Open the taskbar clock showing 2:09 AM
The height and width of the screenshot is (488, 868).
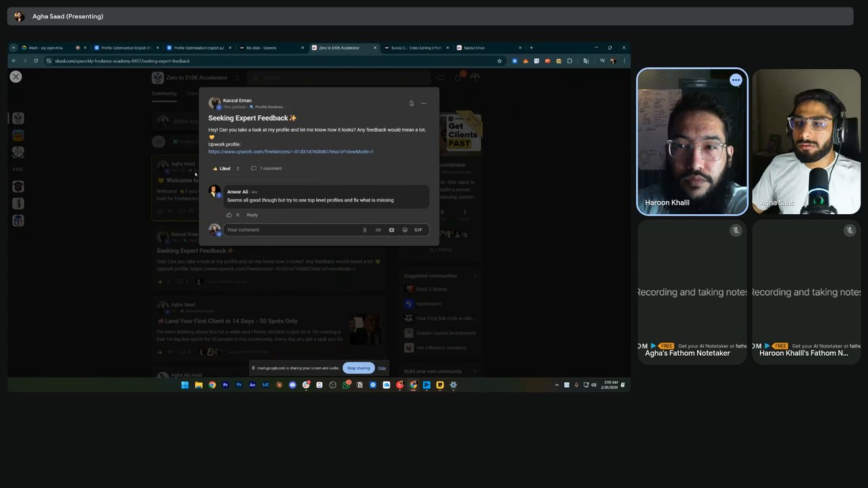pyautogui.click(x=610, y=384)
